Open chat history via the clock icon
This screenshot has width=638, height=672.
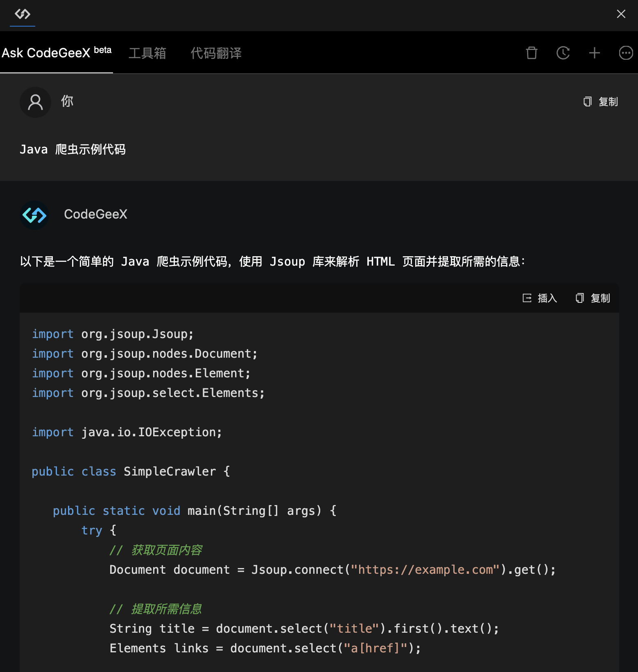click(563, 53)
